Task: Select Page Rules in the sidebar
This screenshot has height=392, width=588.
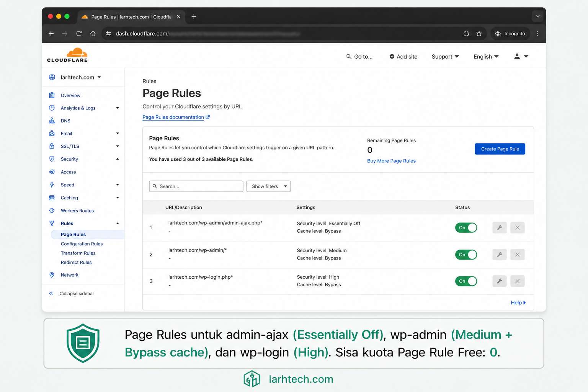Action: (x=87, y=234)
